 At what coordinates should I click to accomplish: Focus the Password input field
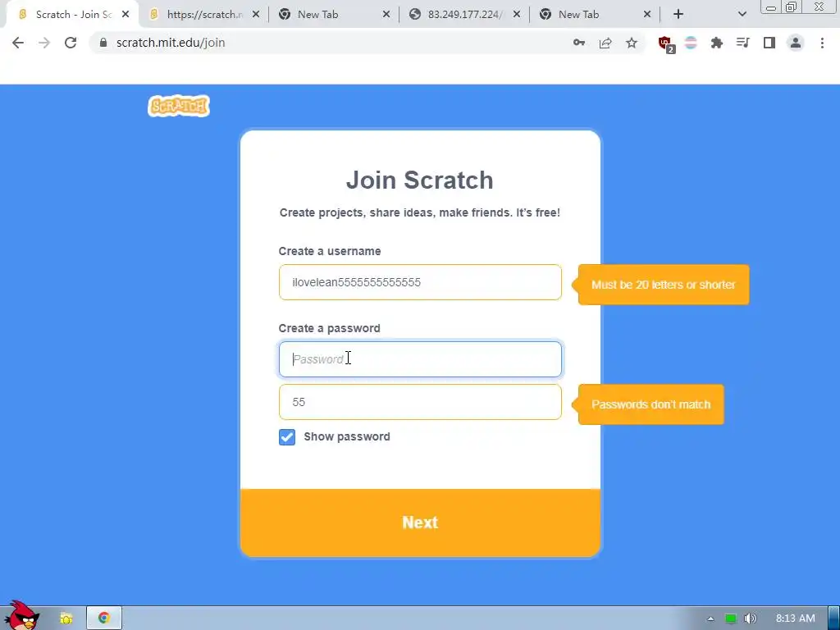(x=420, y=359)
